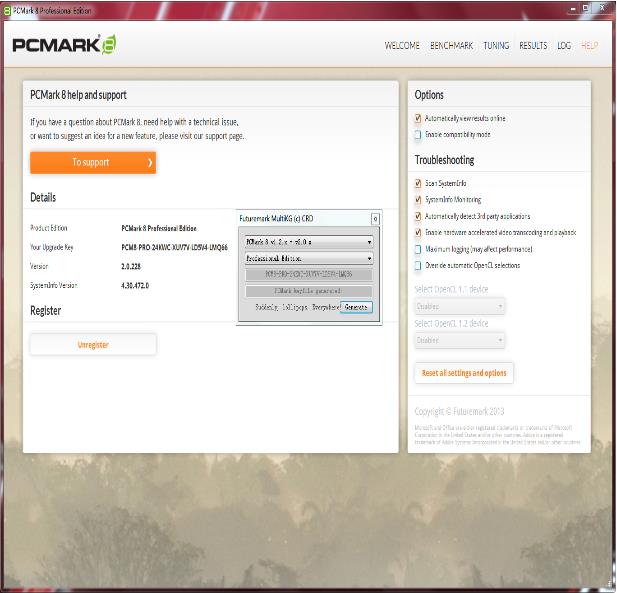617x593 pixels.
Task: Click Reset all settings and options
Action: 464,373
